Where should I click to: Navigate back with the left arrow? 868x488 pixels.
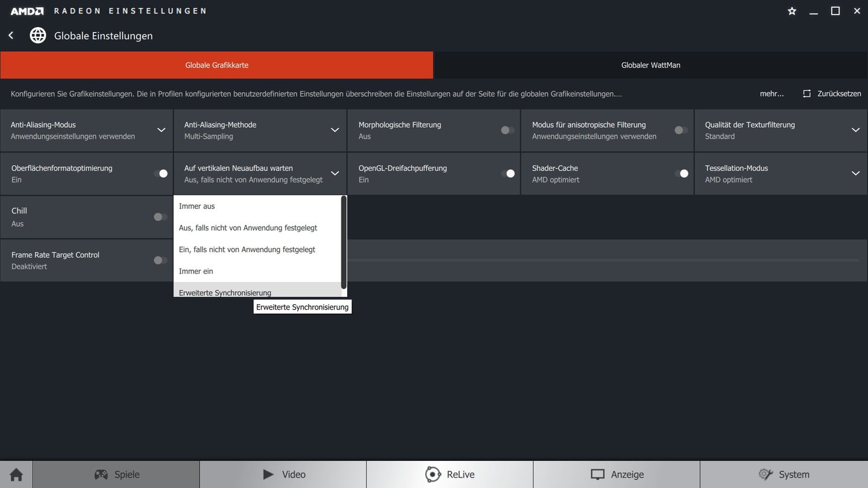point(10,35)
